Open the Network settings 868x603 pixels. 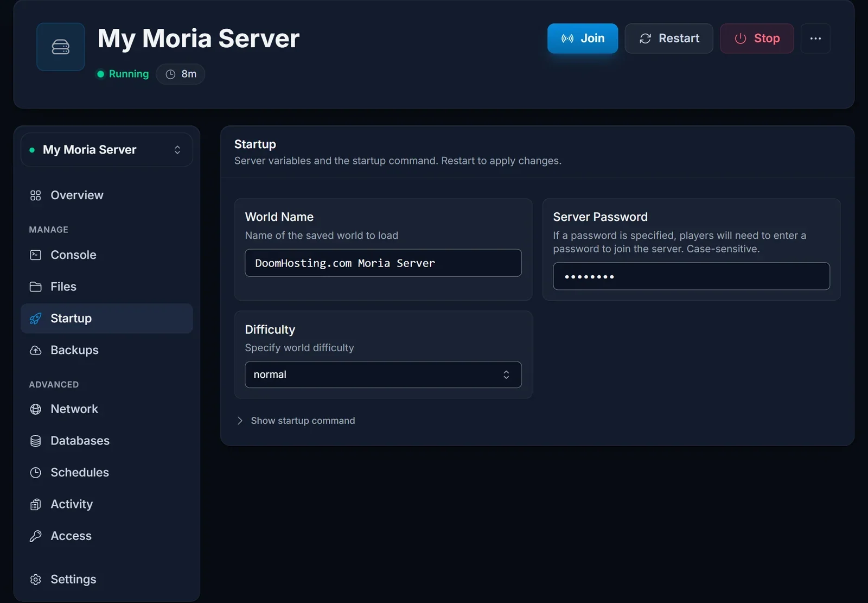tap(107, 409)
